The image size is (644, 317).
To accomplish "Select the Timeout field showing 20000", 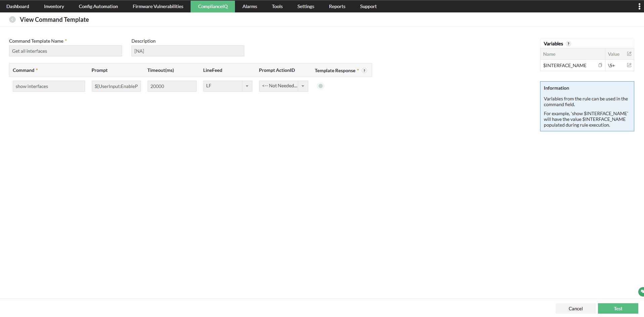I will pyautogui.click(x=172, y=86).
